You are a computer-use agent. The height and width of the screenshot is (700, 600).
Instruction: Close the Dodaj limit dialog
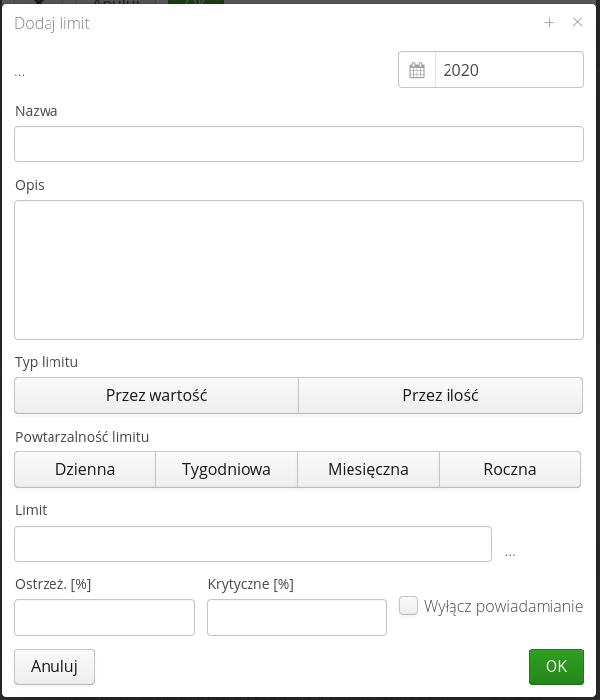(x=578, y=22)
